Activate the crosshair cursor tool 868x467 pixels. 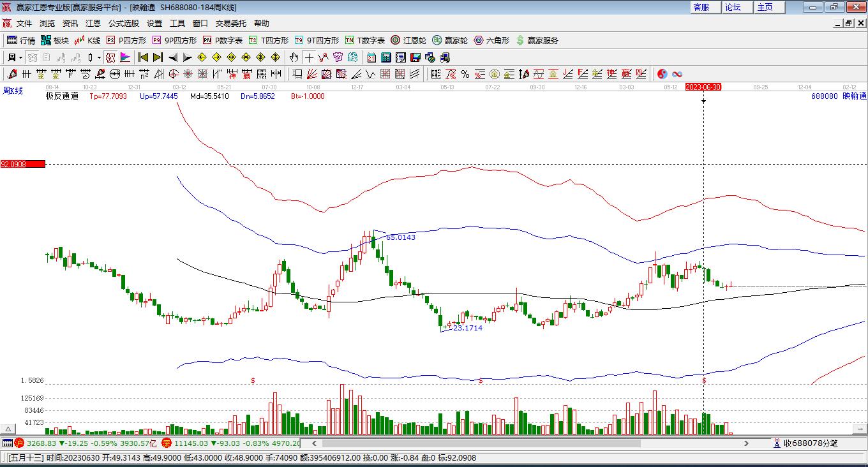309,57
